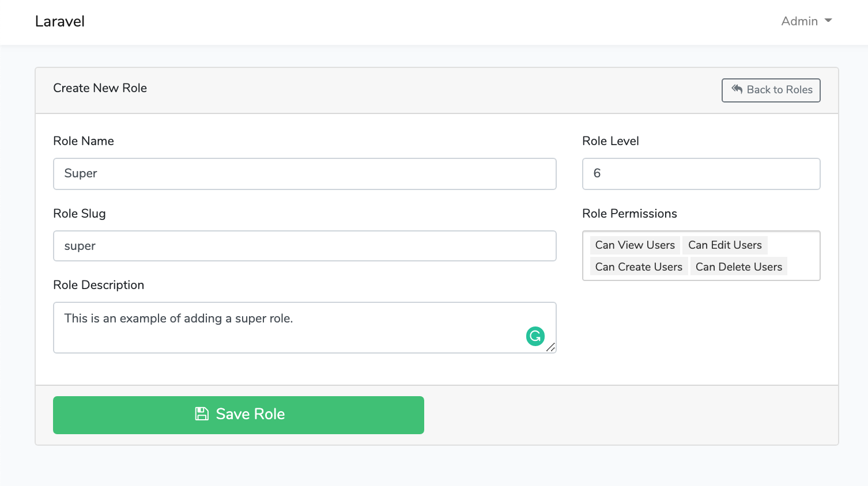
Task: Open the Grammarly icon in the description box
Action: click(535, 336)
